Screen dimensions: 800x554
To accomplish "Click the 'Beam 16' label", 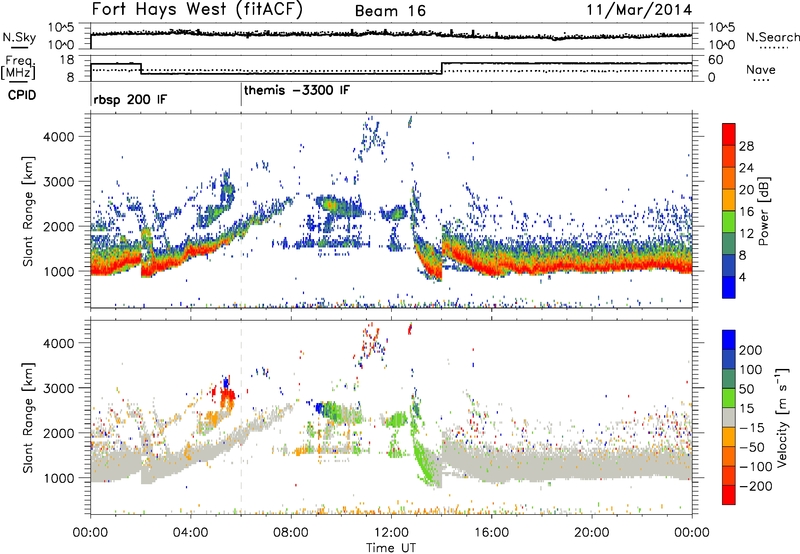I will (390, 11).
